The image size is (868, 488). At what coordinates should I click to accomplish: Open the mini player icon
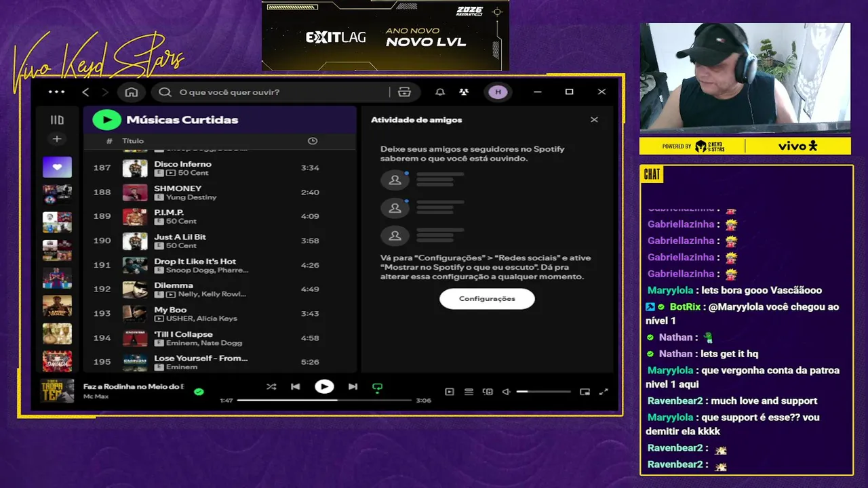tap(585, 392)
